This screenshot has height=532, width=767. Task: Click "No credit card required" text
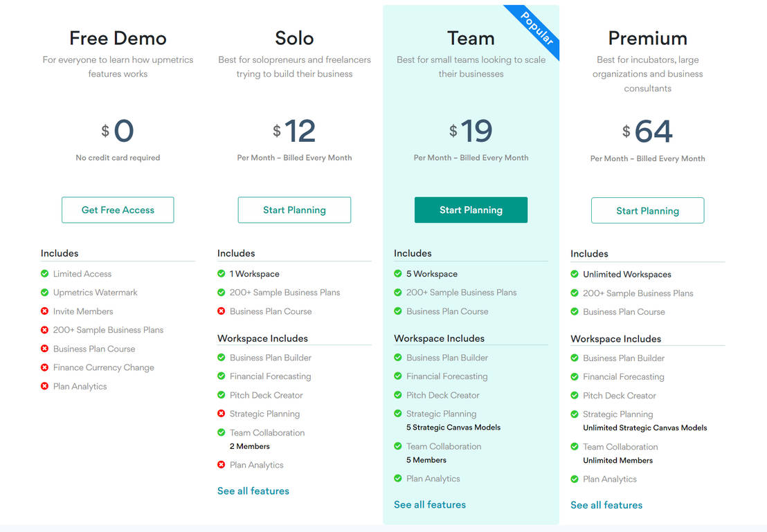click(x=118, y=158)
